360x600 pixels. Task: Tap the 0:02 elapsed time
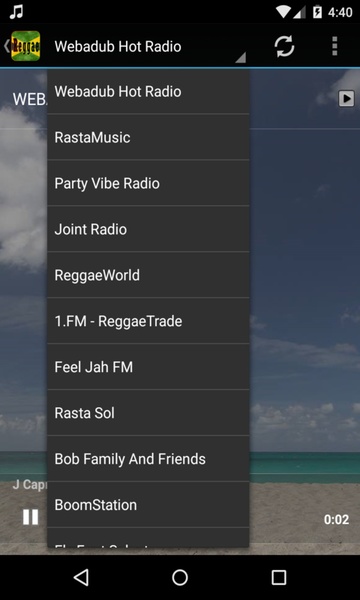(336, 519)
